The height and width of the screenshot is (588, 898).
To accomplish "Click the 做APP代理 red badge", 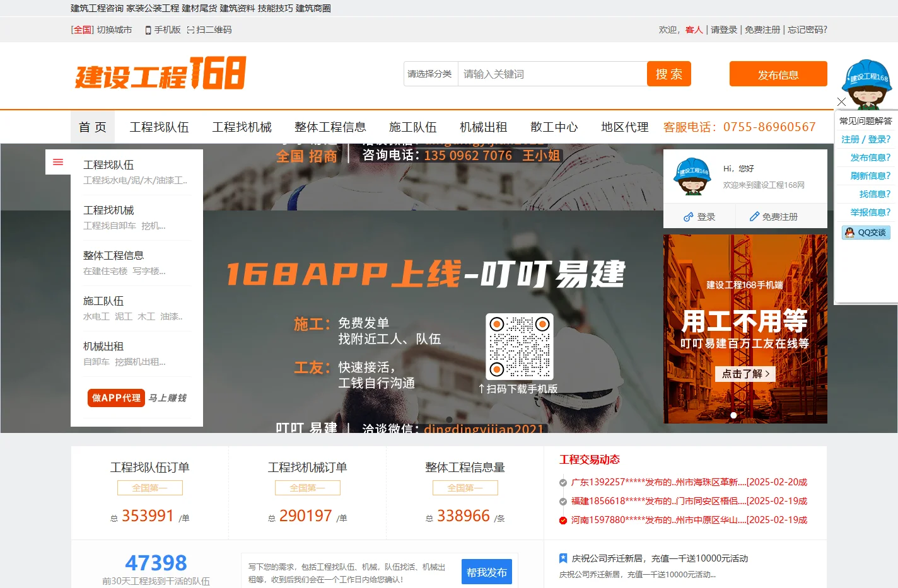I will click(x=116, y=398).
